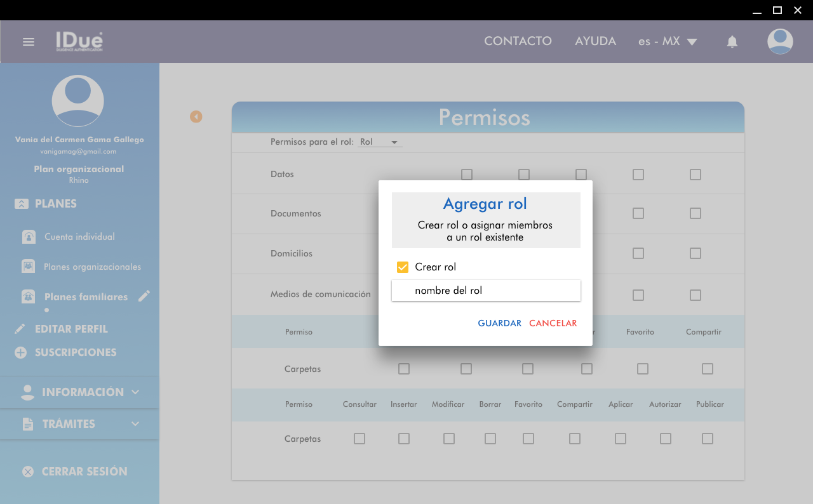The height and width of the screenshot is (504, 813).
Task: Open the user avatar in top bar
Action: pos(780,41)
